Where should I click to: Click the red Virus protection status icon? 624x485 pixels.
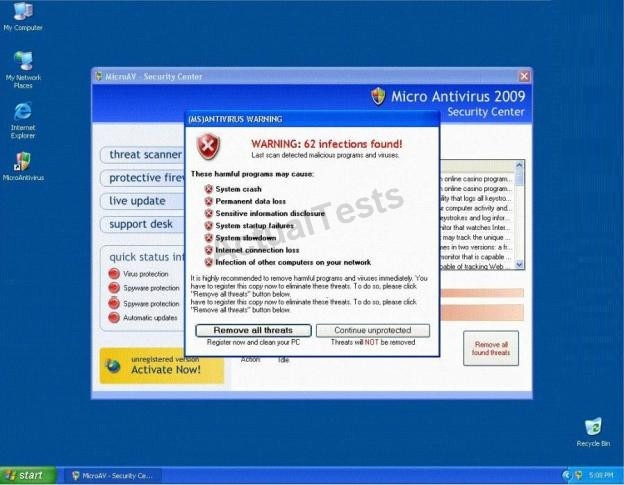point(114,273)
